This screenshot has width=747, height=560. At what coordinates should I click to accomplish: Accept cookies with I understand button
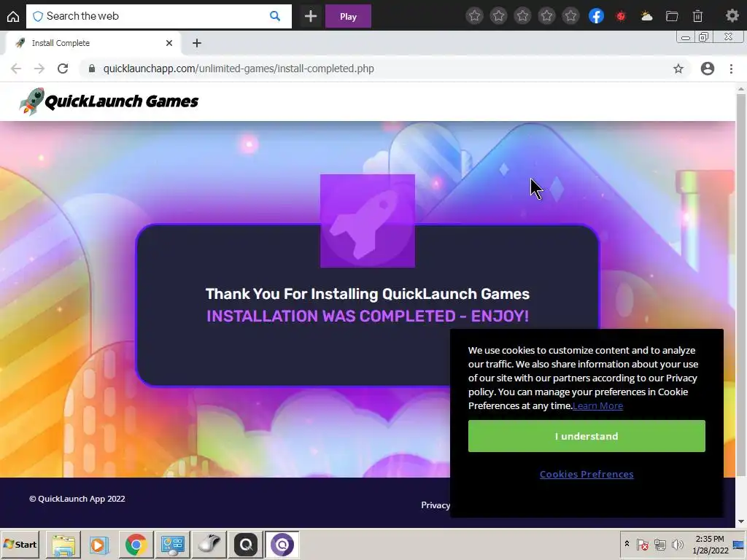pyautogui.click(x=587, y=436)
